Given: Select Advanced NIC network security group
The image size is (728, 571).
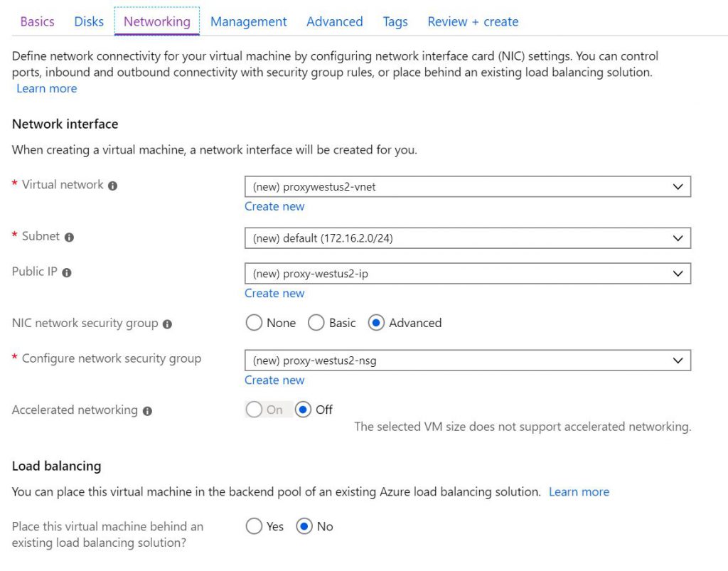Looking at the screenshot, I should tap(376, 323).
